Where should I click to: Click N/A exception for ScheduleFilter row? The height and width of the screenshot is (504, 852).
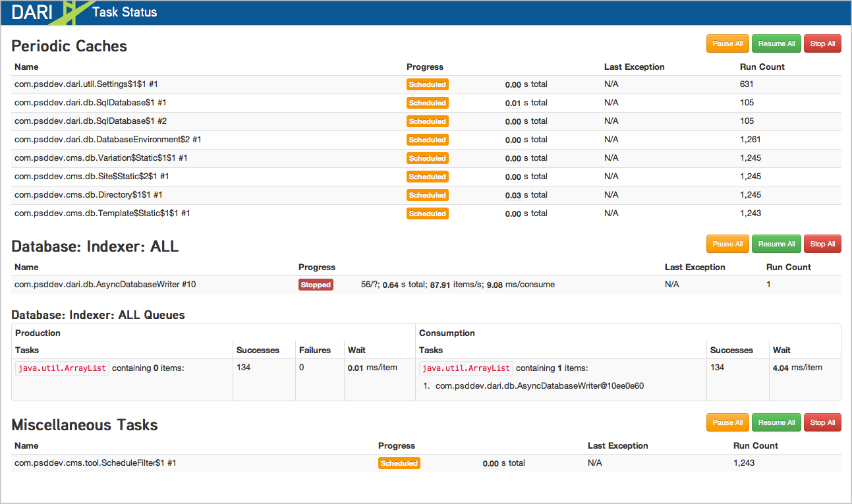pyautogui.click(x=595, y=463)
